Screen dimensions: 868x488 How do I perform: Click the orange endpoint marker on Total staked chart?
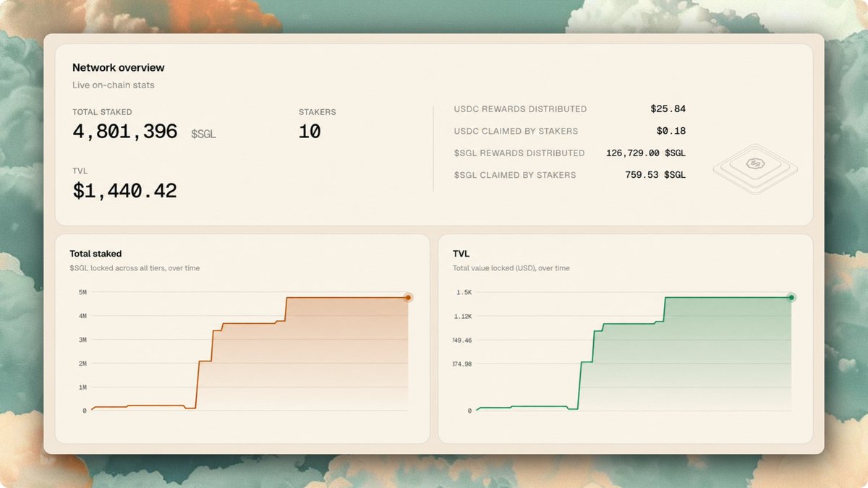pyautogui.click(x=408, y=297)
